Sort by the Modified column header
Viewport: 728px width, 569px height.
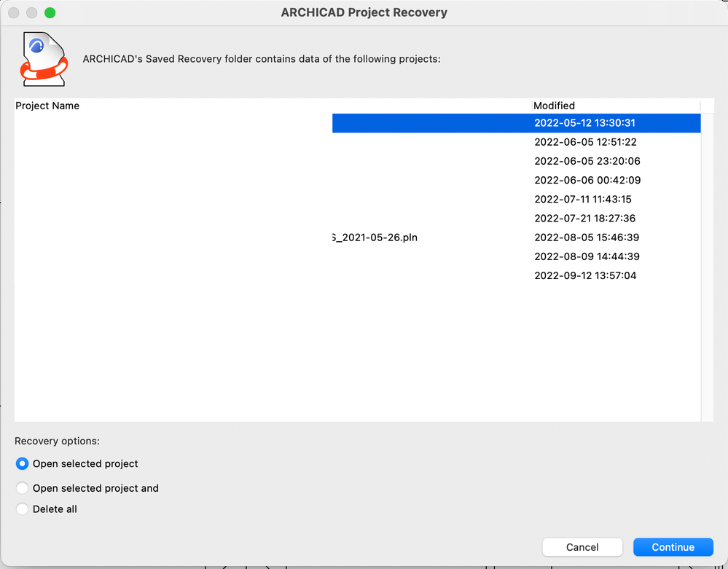(x=616, y=106)
